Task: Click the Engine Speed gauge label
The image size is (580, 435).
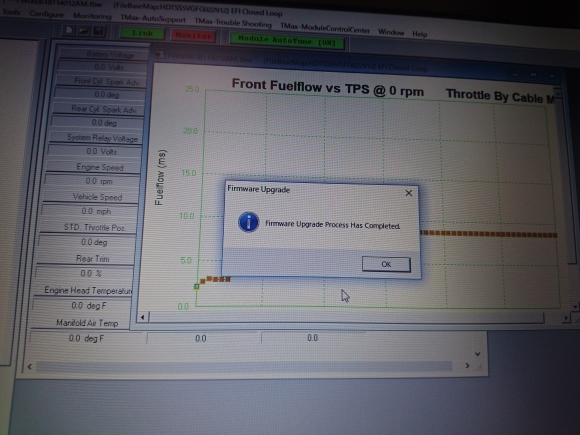Action: coord(100,167)
